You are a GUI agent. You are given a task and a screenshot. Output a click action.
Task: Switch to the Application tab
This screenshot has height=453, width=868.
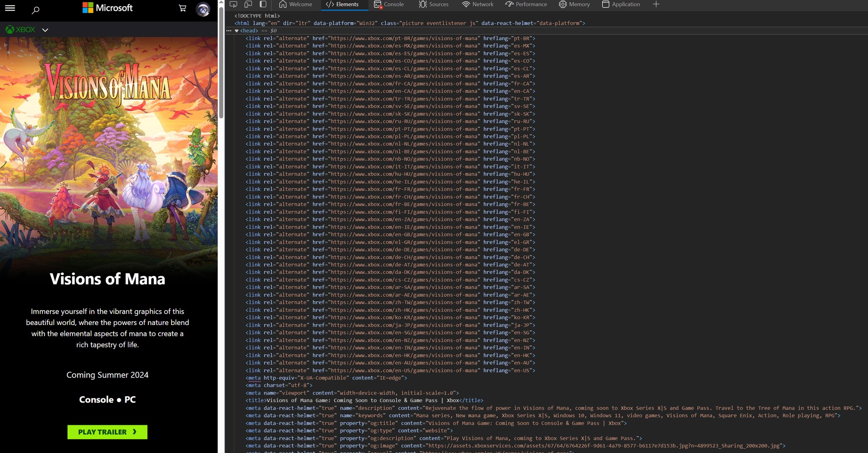click(x=621, y=4)
